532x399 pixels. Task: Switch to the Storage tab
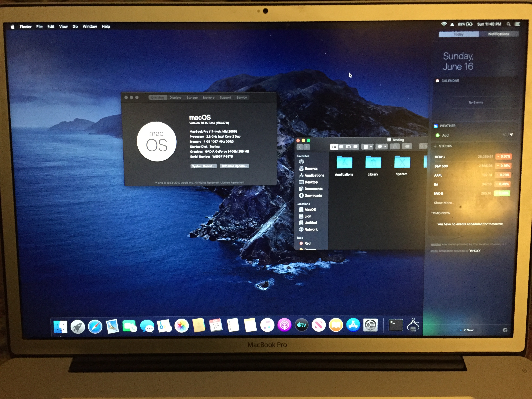click(x=192, y=97)
